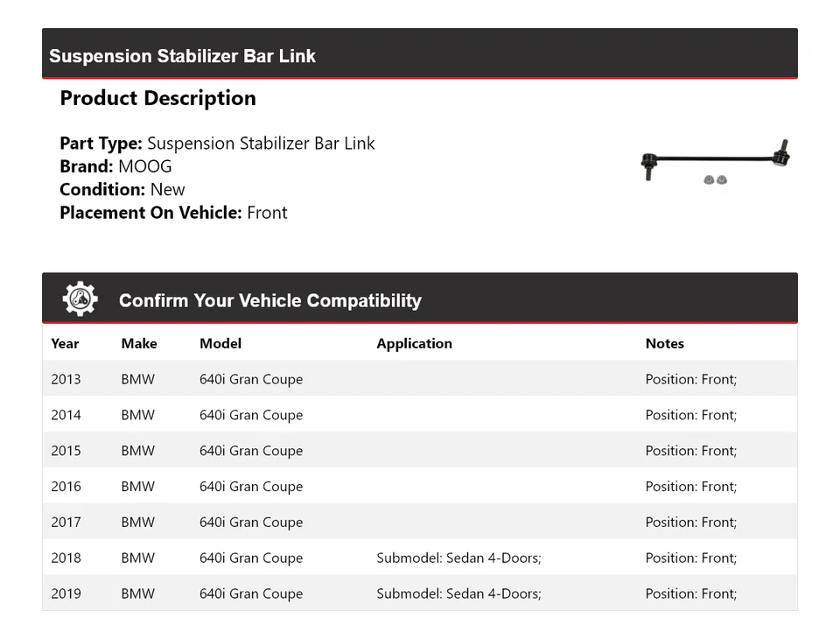Viewport: 840px width, 639px height.
Task: Click the 2018 Submodel: Sedan 4-Doors cell
Action: (x=458, y=558)
